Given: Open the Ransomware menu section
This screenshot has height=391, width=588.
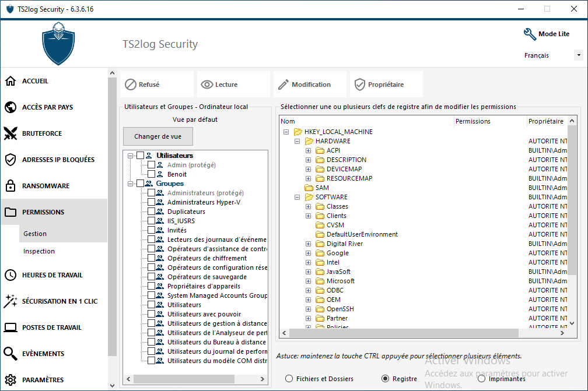Looking at the screenshot, I should coord(54,186).
